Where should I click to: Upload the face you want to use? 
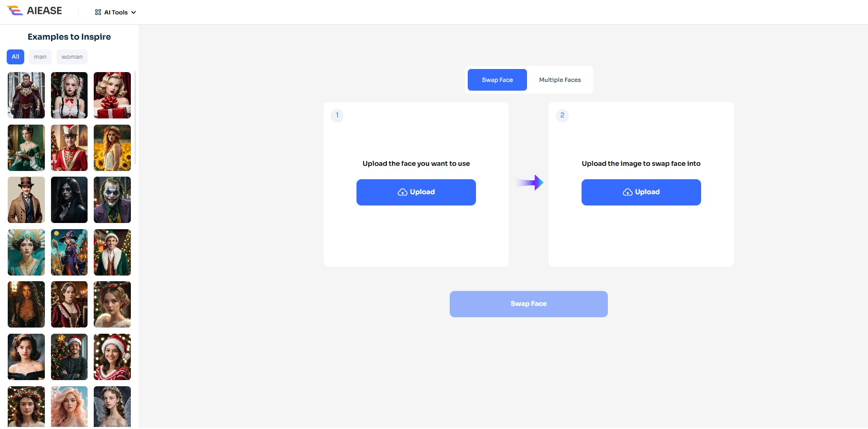(x=416, y=192)
